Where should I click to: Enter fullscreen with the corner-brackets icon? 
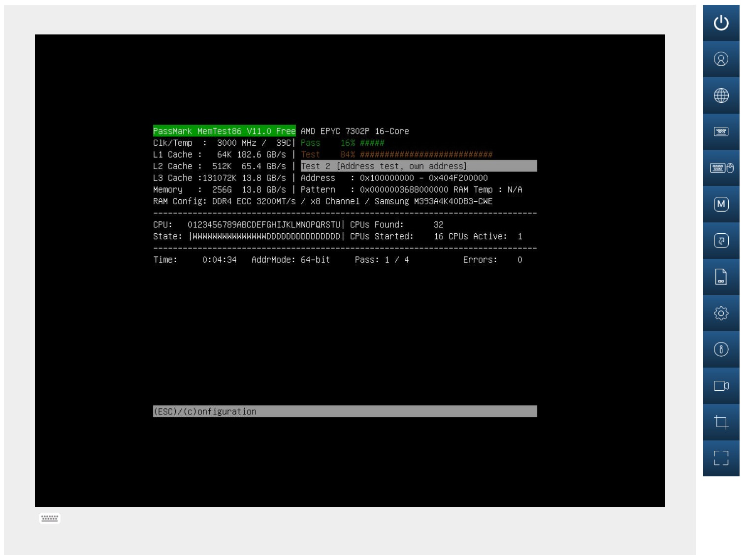(721, 458)
